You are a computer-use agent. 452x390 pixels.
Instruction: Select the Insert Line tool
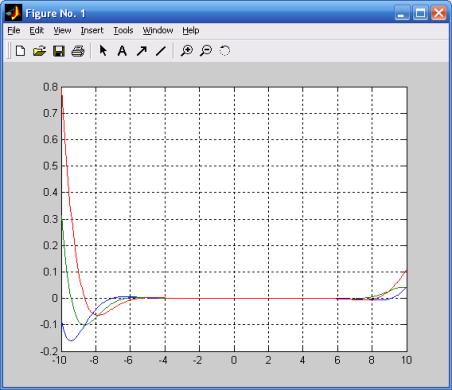[161, 51]
